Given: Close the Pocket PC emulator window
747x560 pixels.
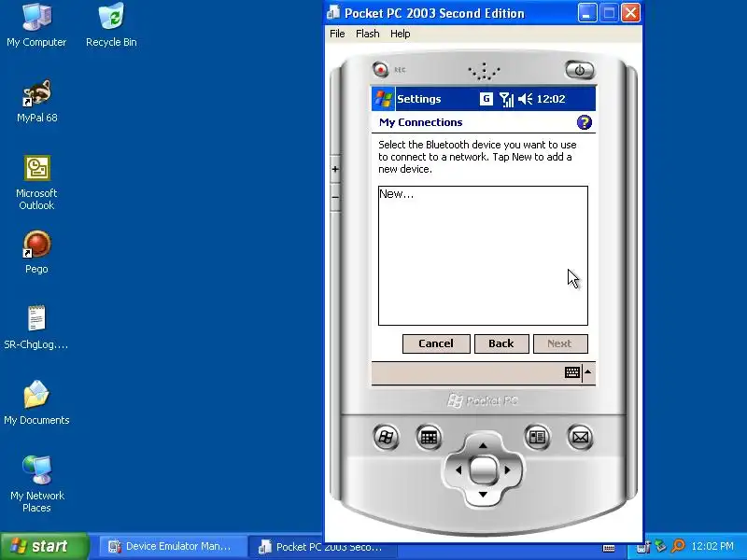Looking at the screenshot, I should 631,13.
